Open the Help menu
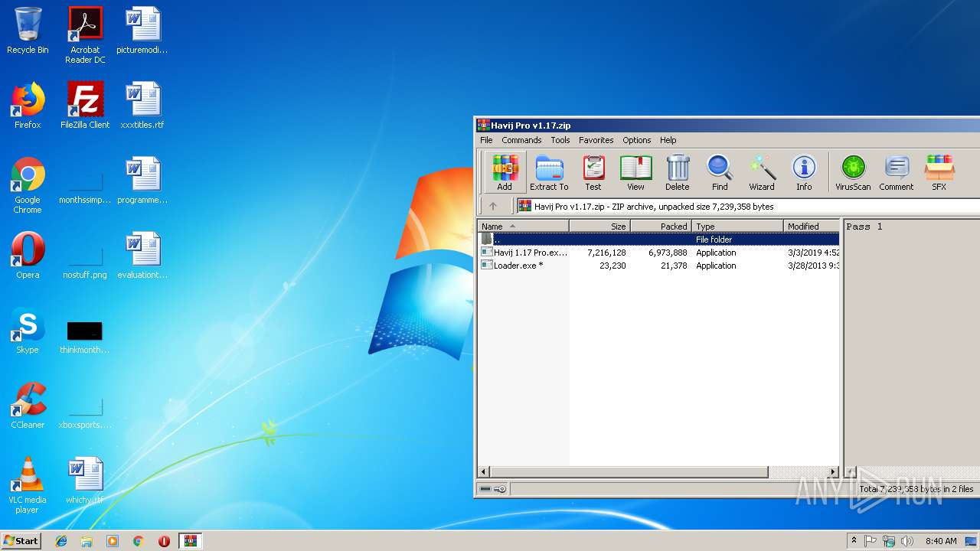Viewport: 980px width, 551px height. (x=668, y=140)
